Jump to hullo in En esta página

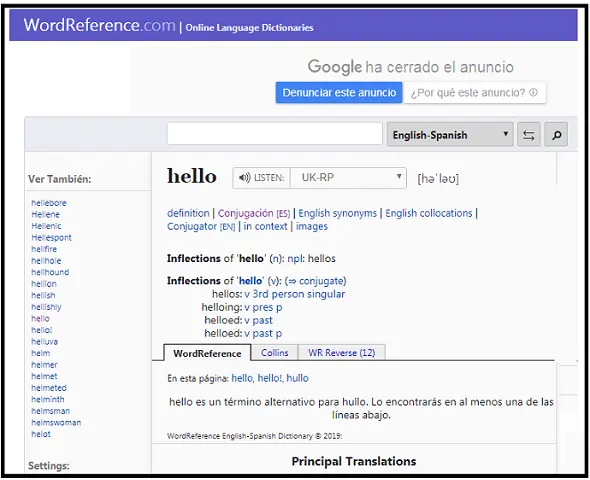(297, 378)
